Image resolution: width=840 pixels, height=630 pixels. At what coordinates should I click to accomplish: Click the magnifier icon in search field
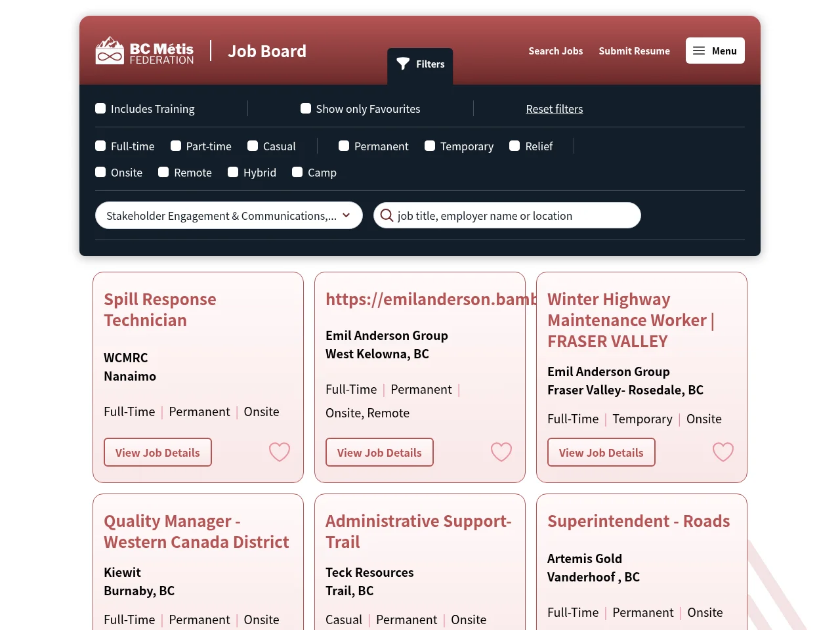[387, 215]
